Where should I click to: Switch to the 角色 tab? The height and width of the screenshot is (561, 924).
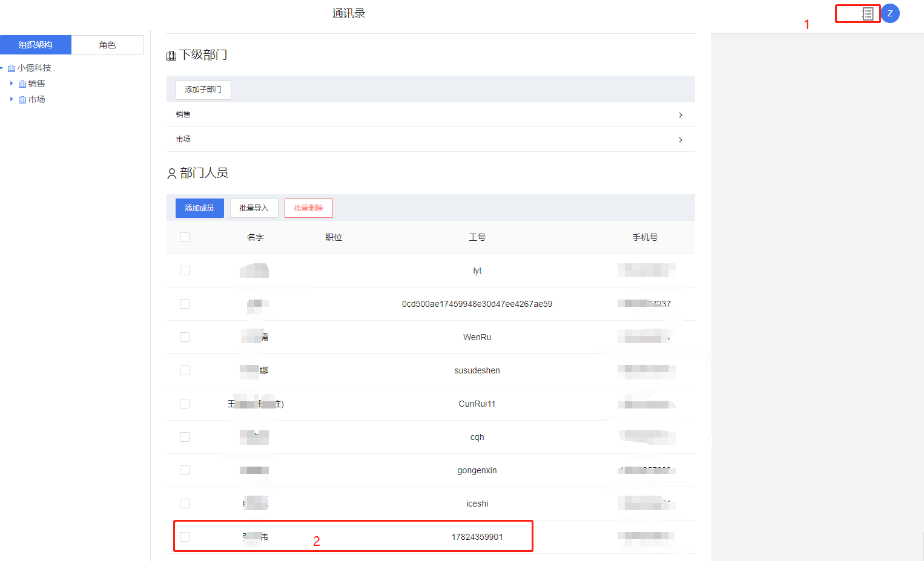click(107, 45)
